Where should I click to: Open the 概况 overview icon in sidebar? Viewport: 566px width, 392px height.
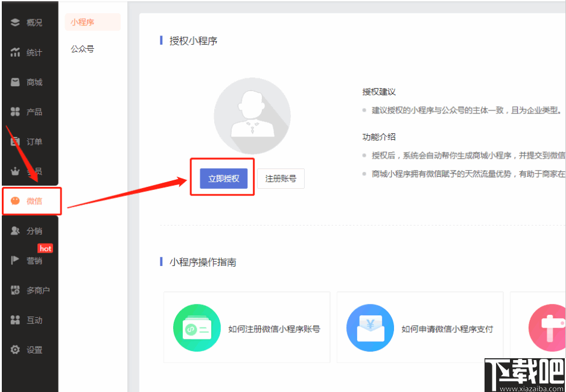(x=15, y=23)
